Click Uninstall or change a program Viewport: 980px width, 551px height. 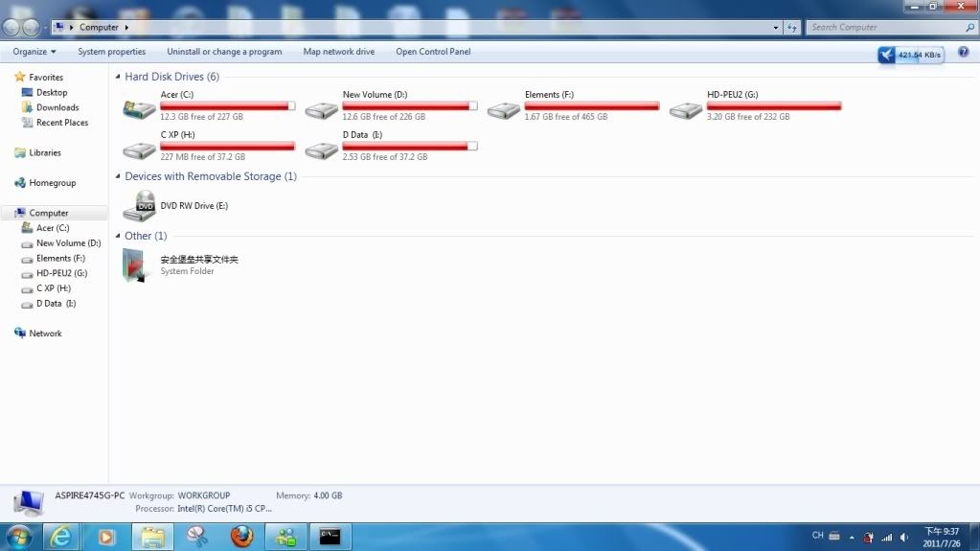224,52
